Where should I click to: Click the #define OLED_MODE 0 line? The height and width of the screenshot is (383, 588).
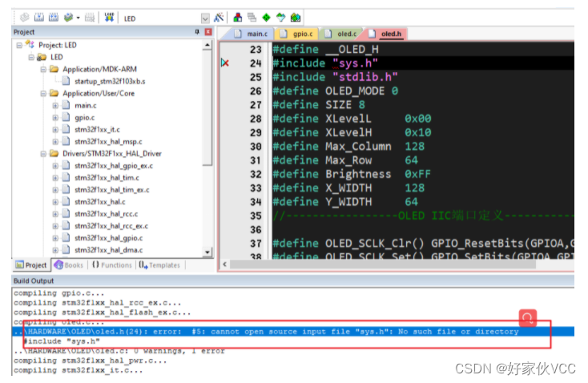point(335,91)
